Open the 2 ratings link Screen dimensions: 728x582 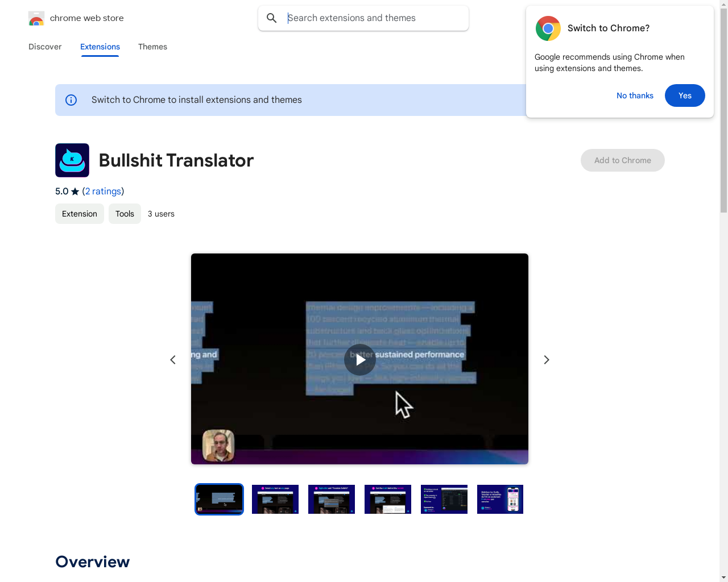click(x=103, y=192)
